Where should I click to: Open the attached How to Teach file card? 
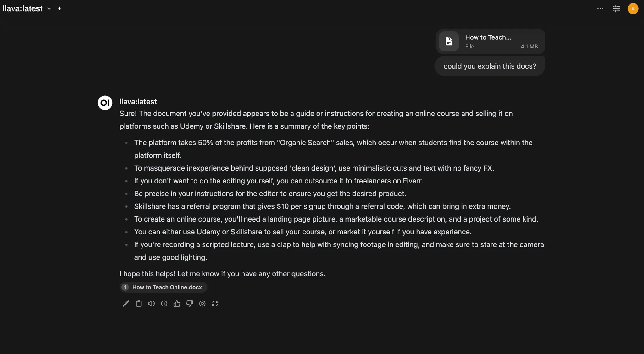(x=490, y=42)
